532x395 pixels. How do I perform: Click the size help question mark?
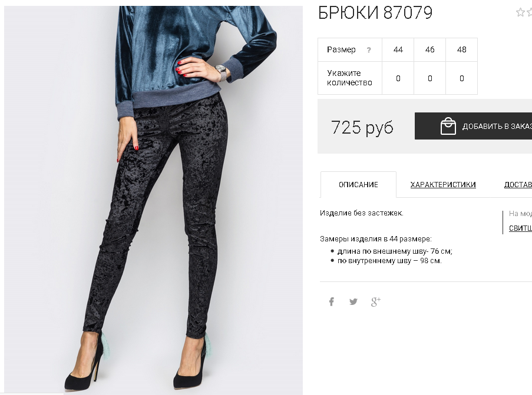369,50
